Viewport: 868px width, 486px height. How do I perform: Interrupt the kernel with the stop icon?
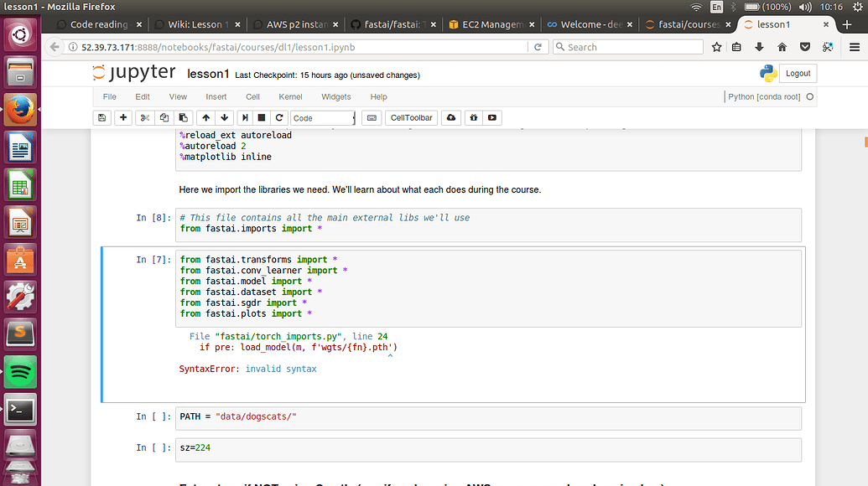[x=262, y=118]
